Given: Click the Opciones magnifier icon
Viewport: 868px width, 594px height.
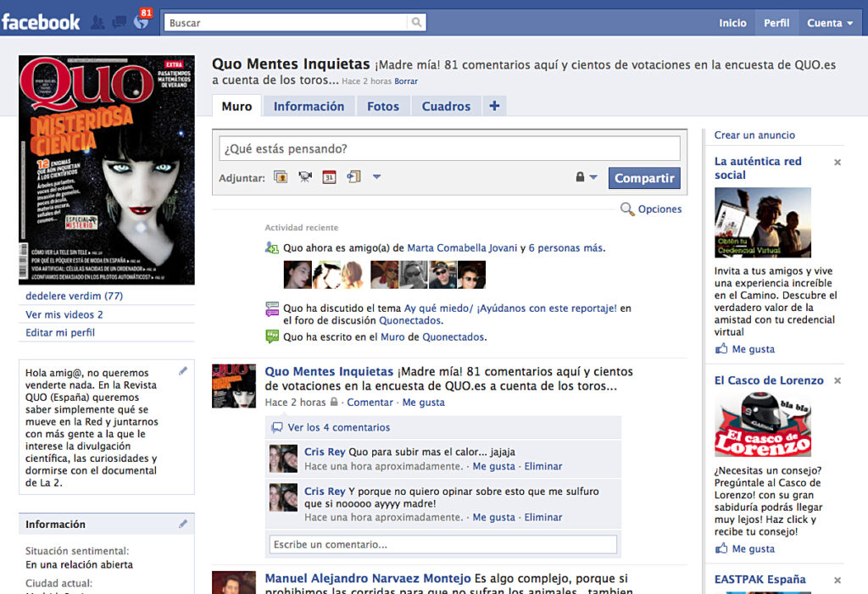Looking at the screenshot, I should coord(626,209).
